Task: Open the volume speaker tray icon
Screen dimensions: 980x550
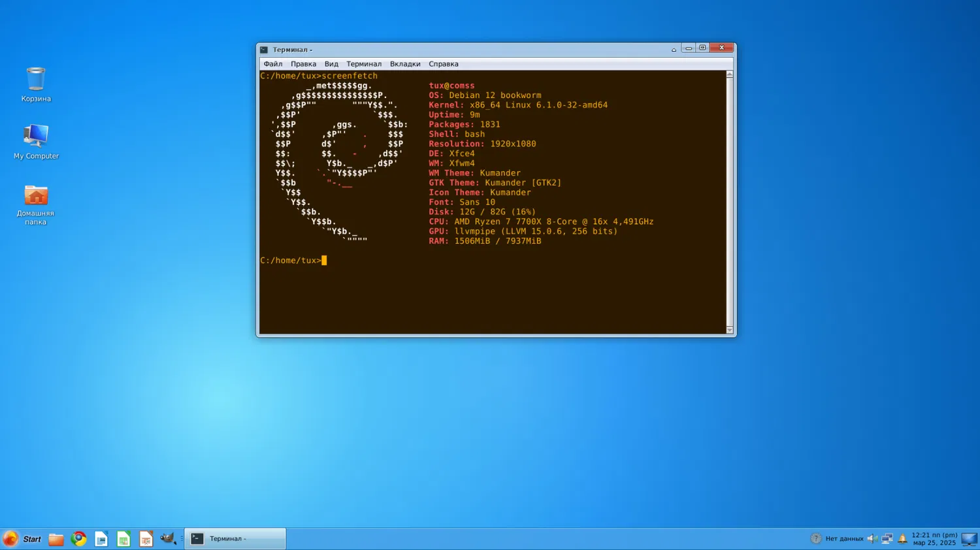Action: coord(872,539)
